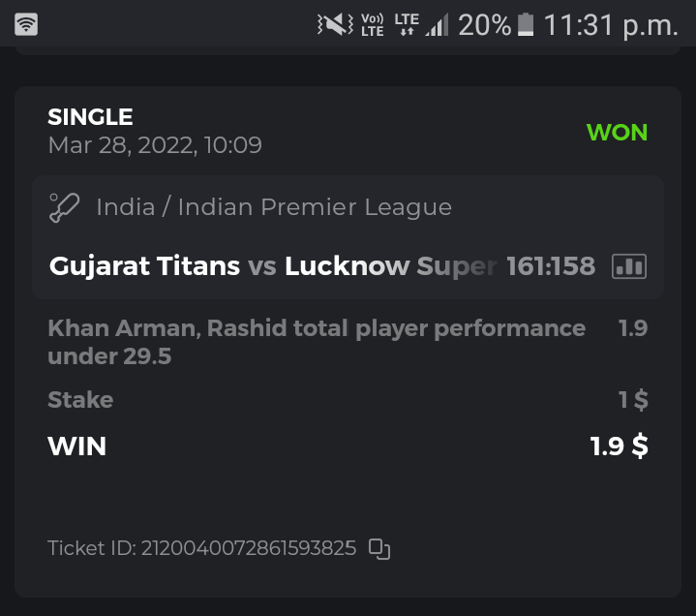This screenshot has width=696, height=616.
Task: Tap the Wi-Fi status icon
Action: click(26, 24)
